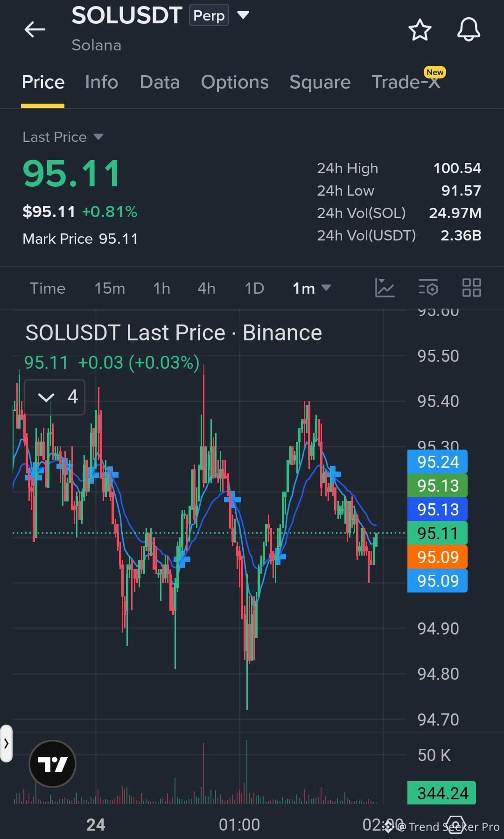Viewport: 504px width, 839px height.
Task: Tap the Solana subtitle text
Action: coord(96,45)
